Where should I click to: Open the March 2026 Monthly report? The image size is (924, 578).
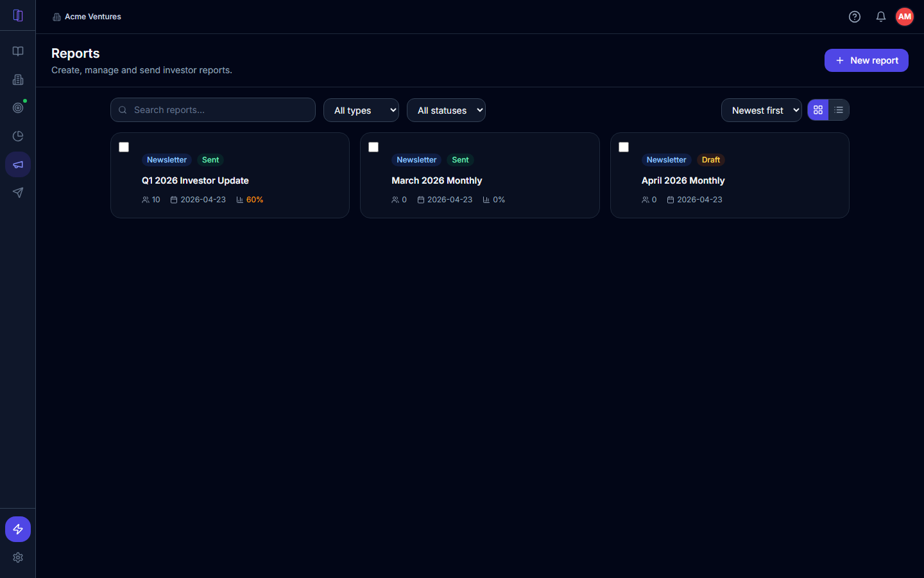click(x=437, y=180)
